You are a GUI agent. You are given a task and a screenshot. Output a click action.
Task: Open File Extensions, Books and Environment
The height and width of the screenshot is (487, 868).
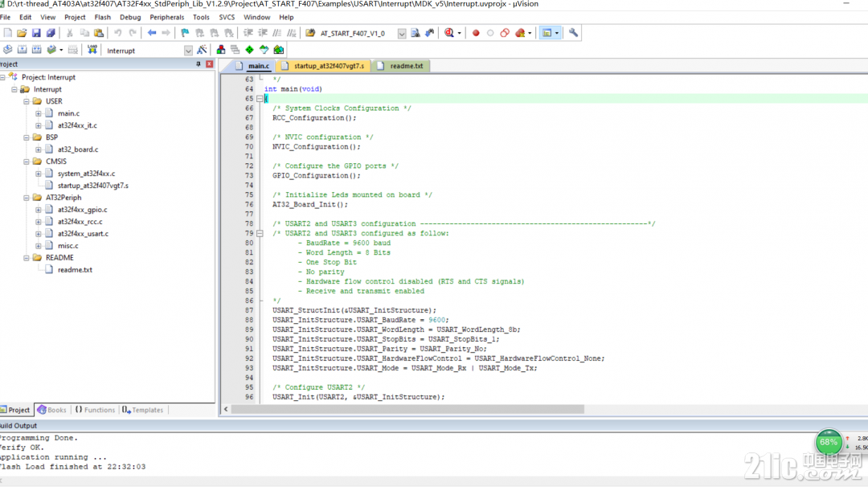coord(221,50)
